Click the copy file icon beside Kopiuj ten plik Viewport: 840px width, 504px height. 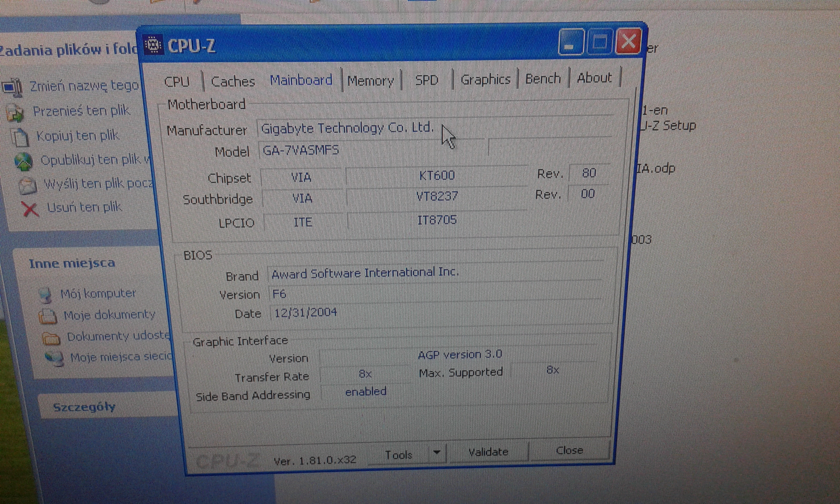point(20,137)
